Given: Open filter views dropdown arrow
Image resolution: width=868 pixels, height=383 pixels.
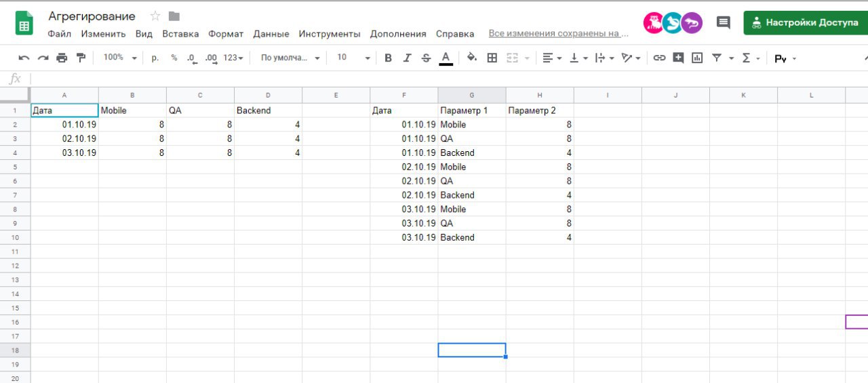Looking at the screenshot, I should pyautogui.click(x=731, y=58).
